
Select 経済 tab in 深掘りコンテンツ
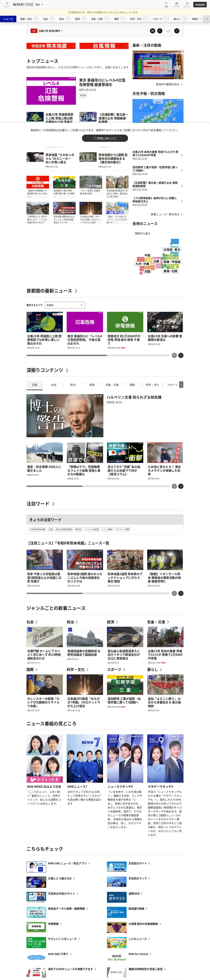pos(92,385)
